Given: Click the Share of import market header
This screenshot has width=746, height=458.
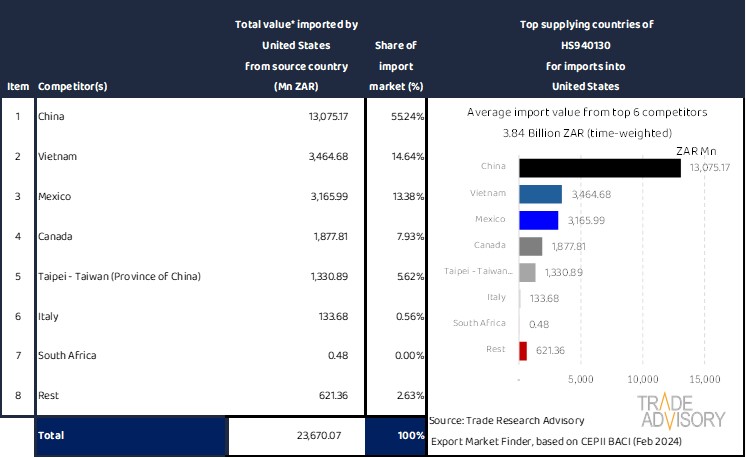Looking at the screenshot, I should (396, 66).
